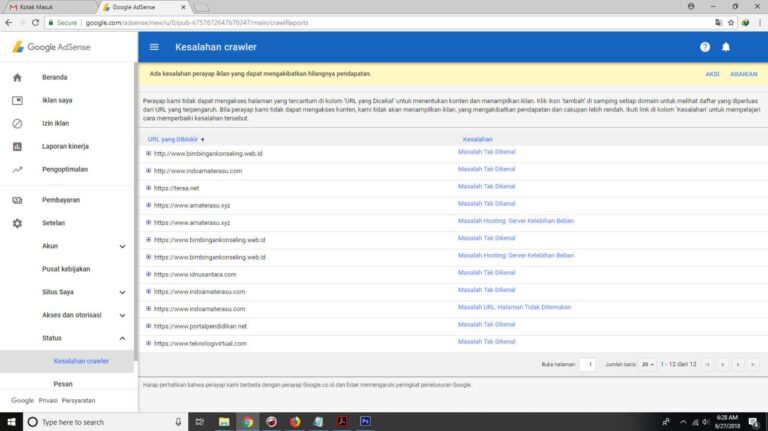Go to the next page arrow
The image size is (768, 431).
tap(738, 364)
